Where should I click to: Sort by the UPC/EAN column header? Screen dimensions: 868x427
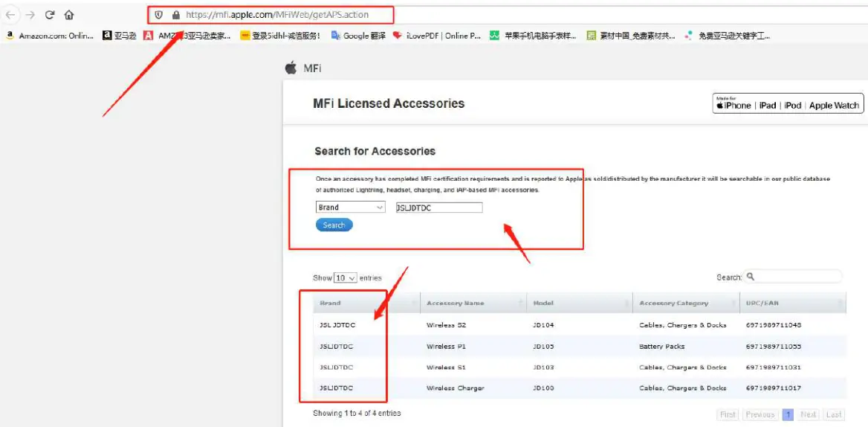793,303
